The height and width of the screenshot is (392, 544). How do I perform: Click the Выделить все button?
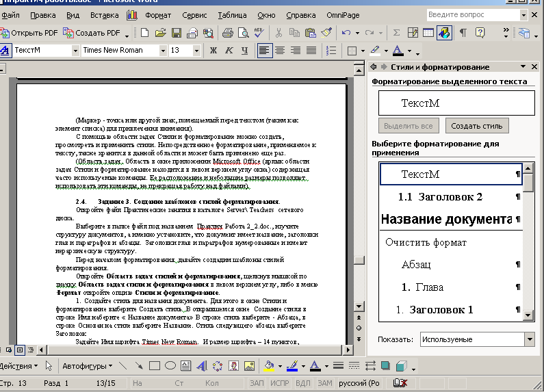409,126
